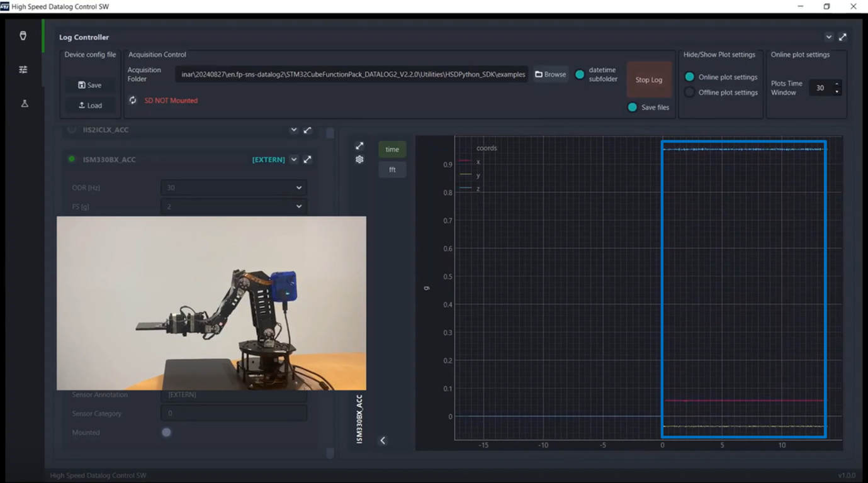This screenshot has height=483, width=868.
Task: Disable the Save files toggle
Action: coord(632,108)
